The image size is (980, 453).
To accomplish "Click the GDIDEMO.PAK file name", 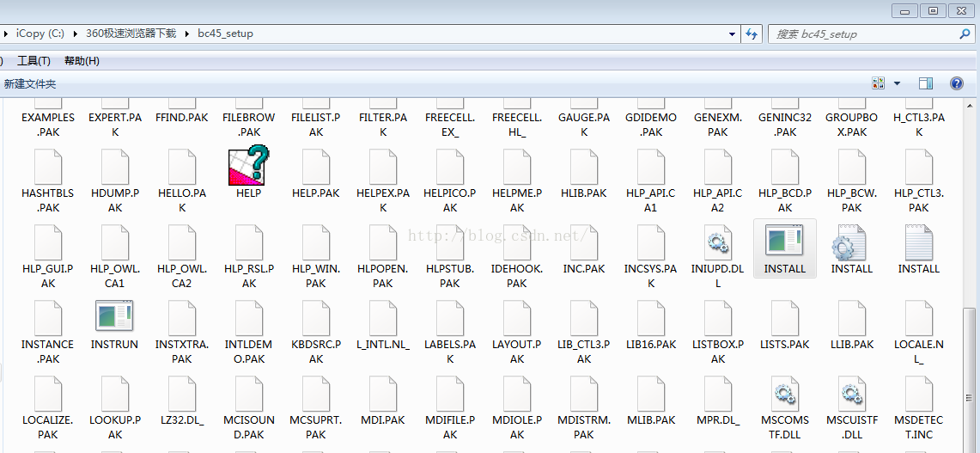I will (651, 125).
